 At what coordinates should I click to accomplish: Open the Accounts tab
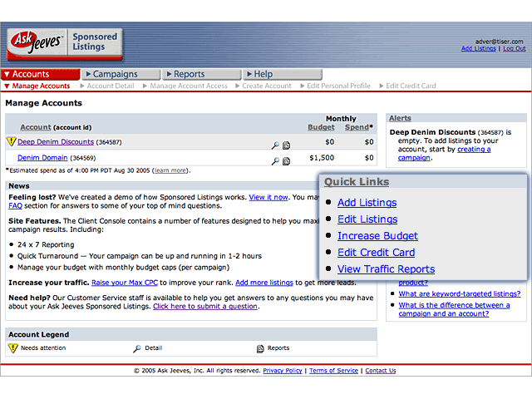pyautogui.click(x=41, y=74)
